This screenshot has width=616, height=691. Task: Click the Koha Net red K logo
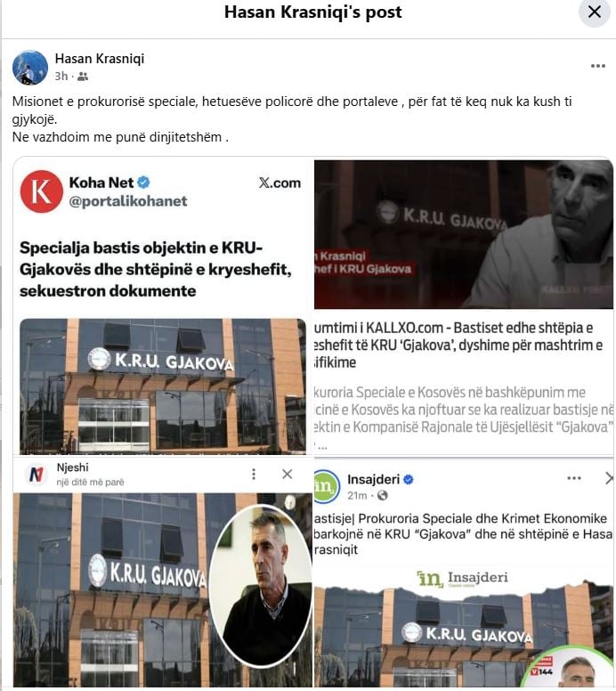(42, 191)
